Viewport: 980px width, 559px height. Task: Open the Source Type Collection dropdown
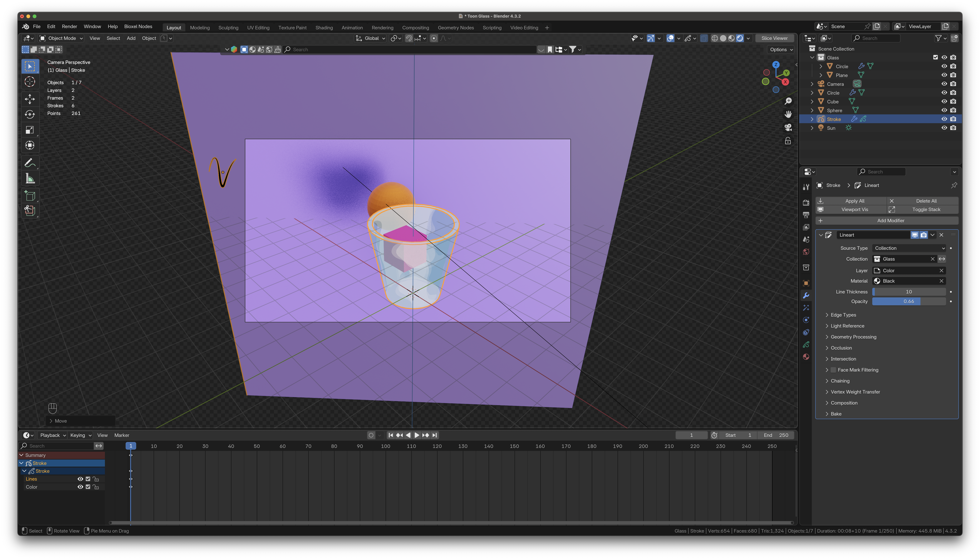pyautogui.click(x=909, y=248)
